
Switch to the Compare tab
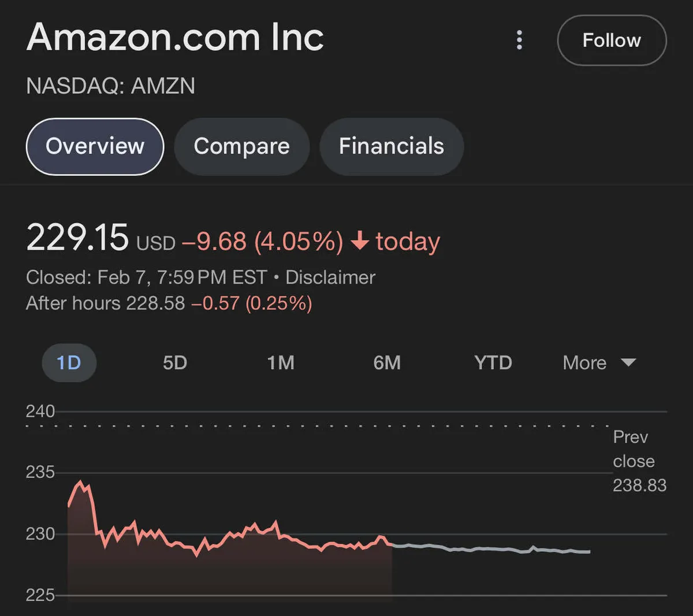(241, 146)
